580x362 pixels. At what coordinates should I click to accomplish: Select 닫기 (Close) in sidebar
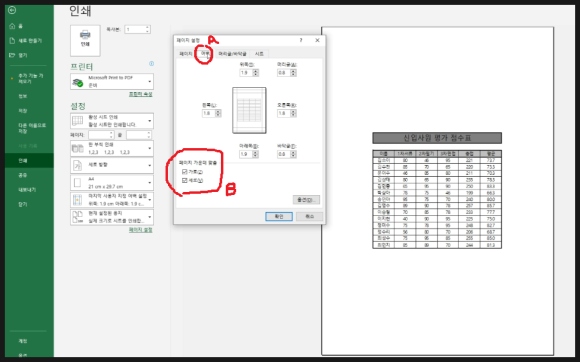click(x=23, y=204)
